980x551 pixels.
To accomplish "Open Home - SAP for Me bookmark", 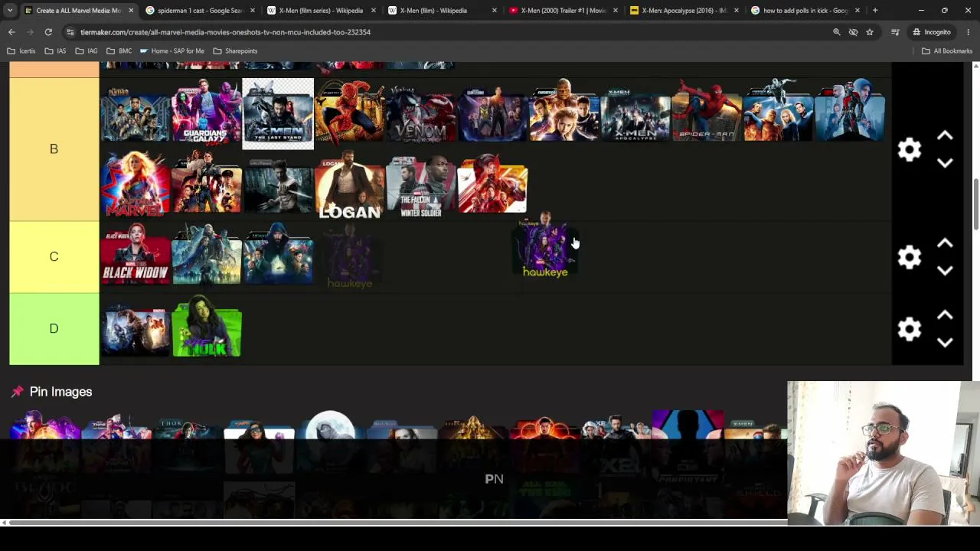I will point(172,51).
